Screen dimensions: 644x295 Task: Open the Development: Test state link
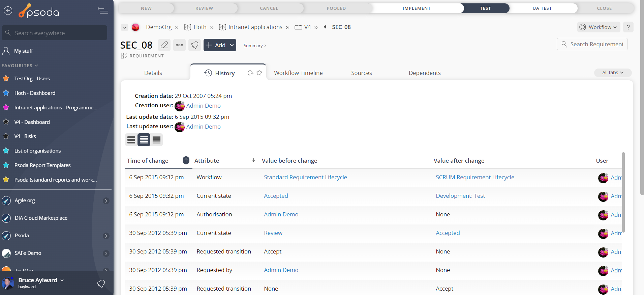[x=460, y=196]
